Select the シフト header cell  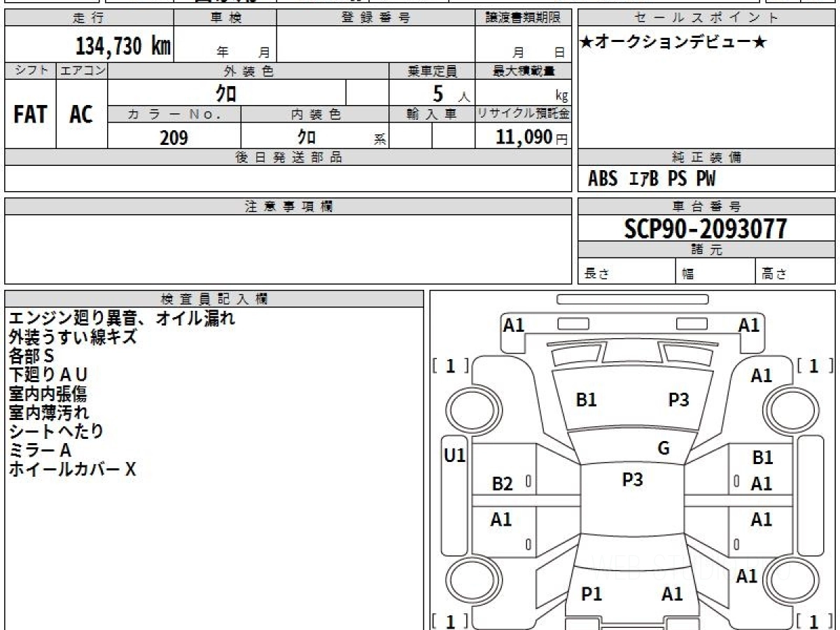coord(30,71)
